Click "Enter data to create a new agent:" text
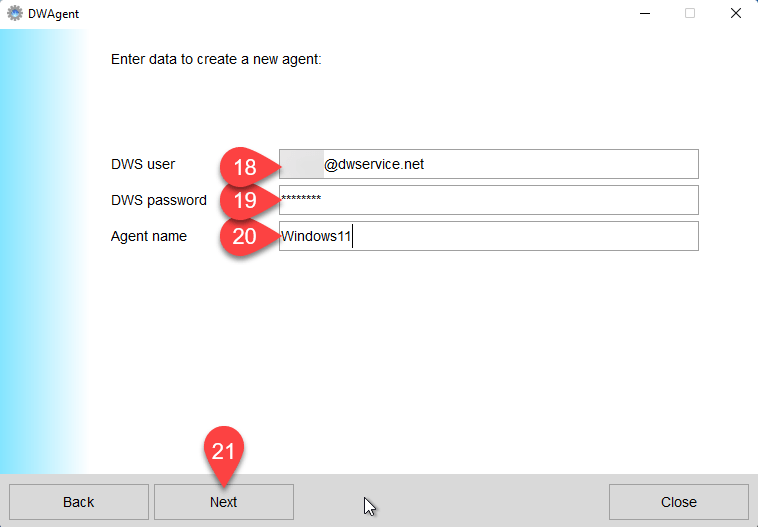The image size is (758, 527). (216, 59)
